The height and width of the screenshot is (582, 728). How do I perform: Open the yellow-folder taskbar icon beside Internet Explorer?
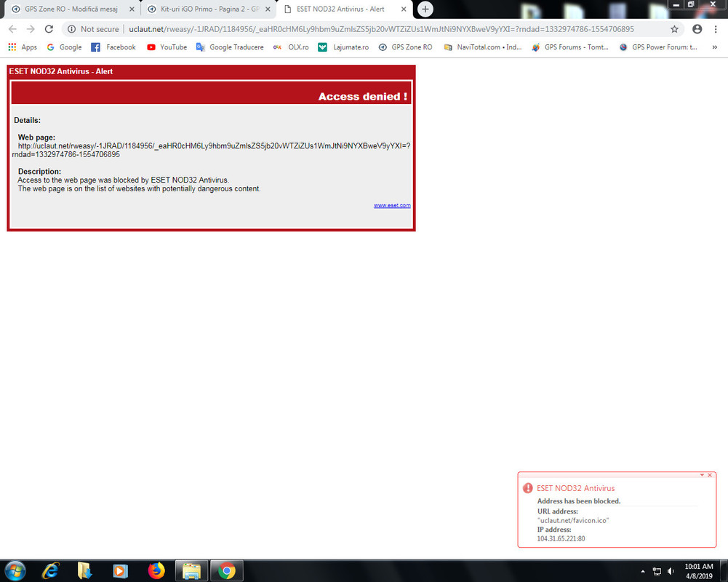coord(84,571)
